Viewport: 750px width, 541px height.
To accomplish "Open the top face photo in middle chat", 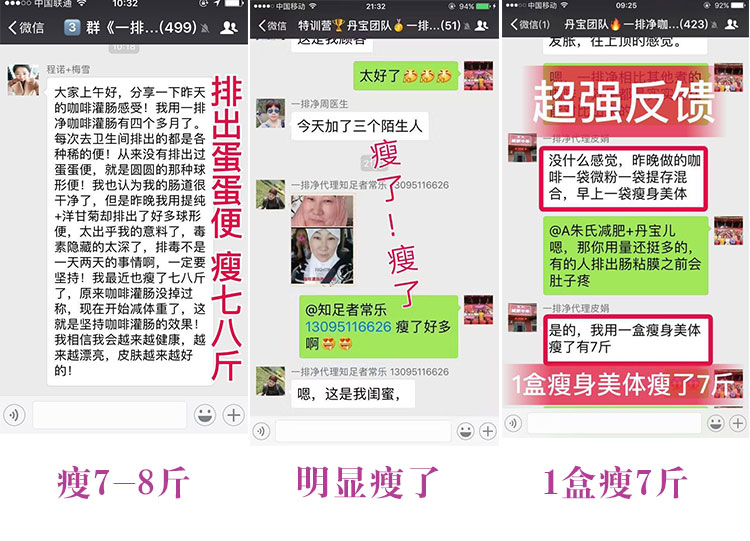I will [x=322, y=210].
